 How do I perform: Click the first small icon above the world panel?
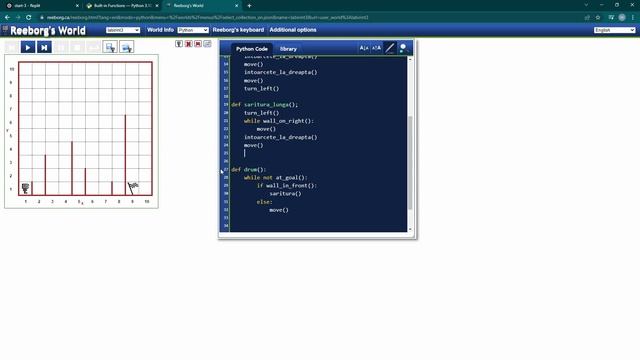coord(179,44)
